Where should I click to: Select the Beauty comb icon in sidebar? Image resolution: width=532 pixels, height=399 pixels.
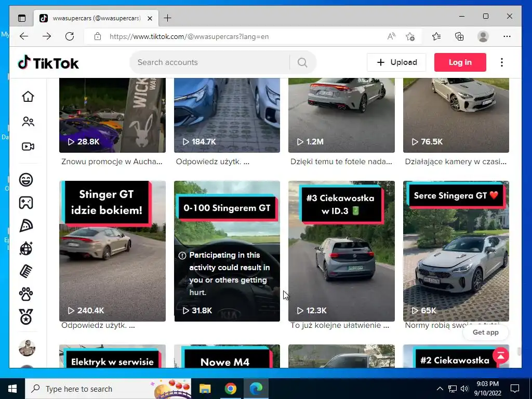click(x=26, y=271)
